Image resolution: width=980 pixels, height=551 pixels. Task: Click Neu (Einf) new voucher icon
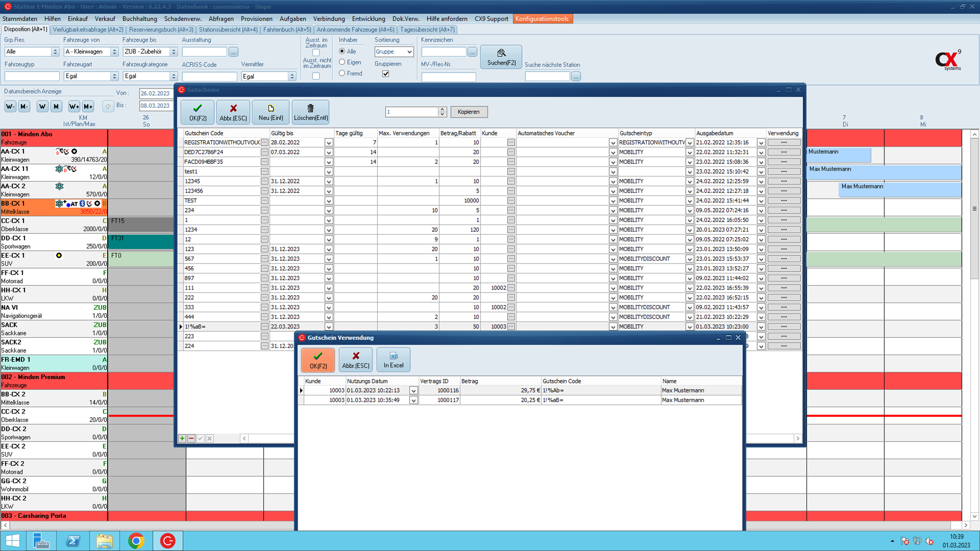point(270,108)
